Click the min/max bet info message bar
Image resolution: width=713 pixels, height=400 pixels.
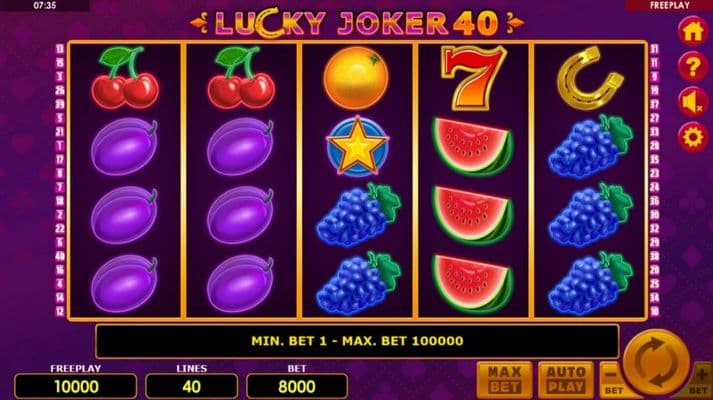357,341
